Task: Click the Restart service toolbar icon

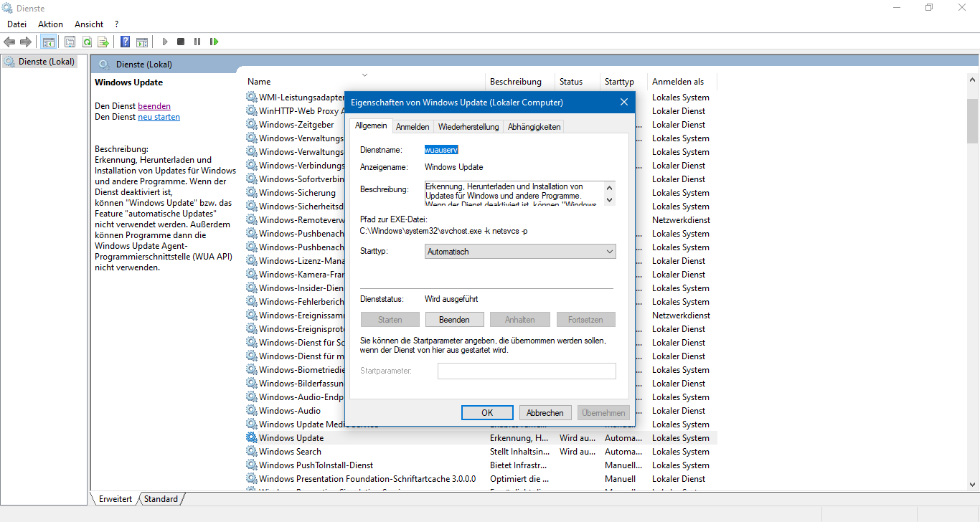Action: 214,42
